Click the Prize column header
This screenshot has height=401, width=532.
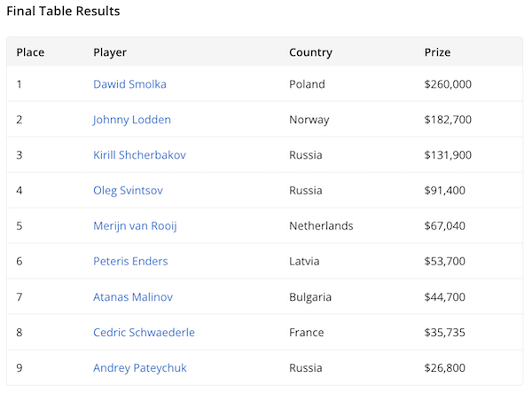pos(437,52)
